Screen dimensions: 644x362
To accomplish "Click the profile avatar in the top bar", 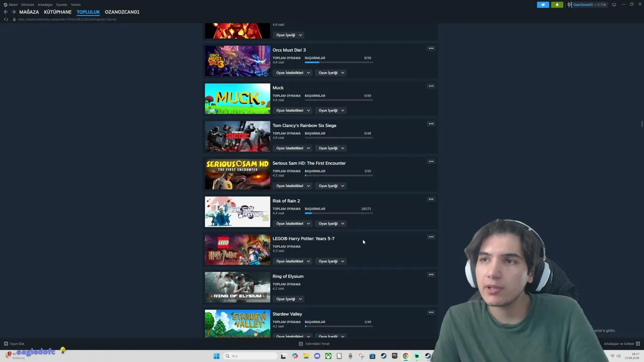I will tap(570, 5).
